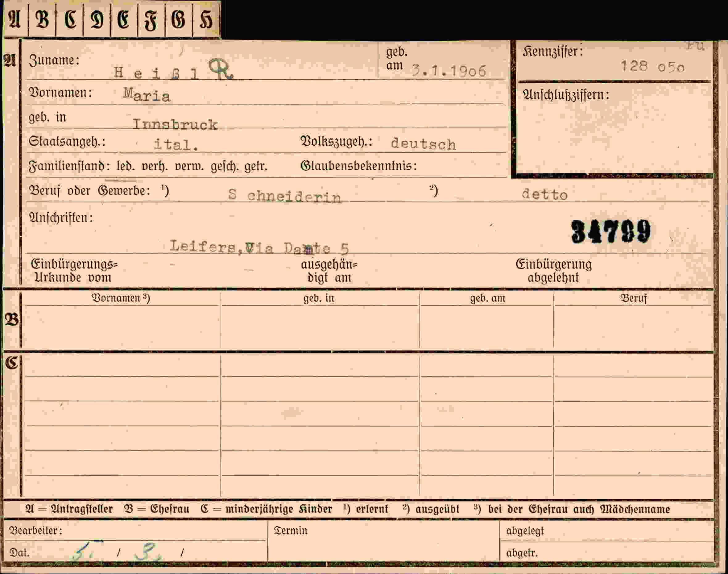This screenshot has width=728, height=574.
Task: Select legend entry "C = minderjährige Kinder"
Action: (x=266, y=509)
